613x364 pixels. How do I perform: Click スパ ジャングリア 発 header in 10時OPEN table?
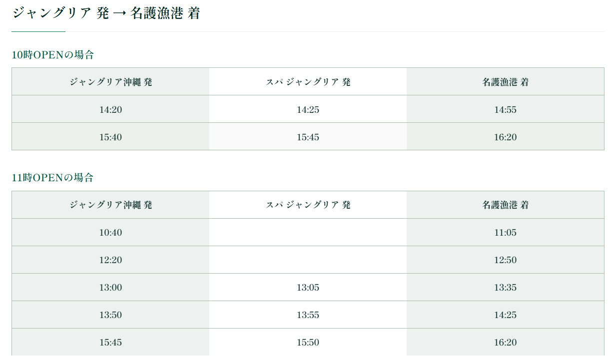(x=308, y=82)
